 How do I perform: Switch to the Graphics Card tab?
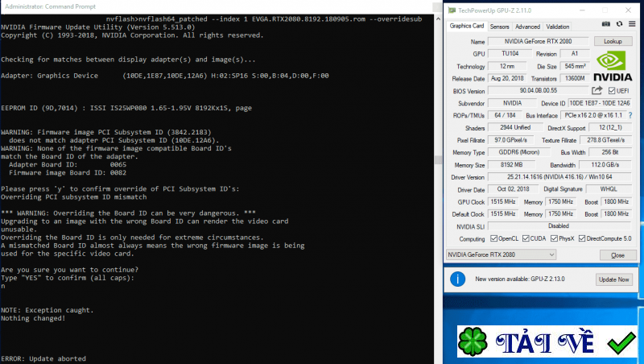[x=467, y=26]
